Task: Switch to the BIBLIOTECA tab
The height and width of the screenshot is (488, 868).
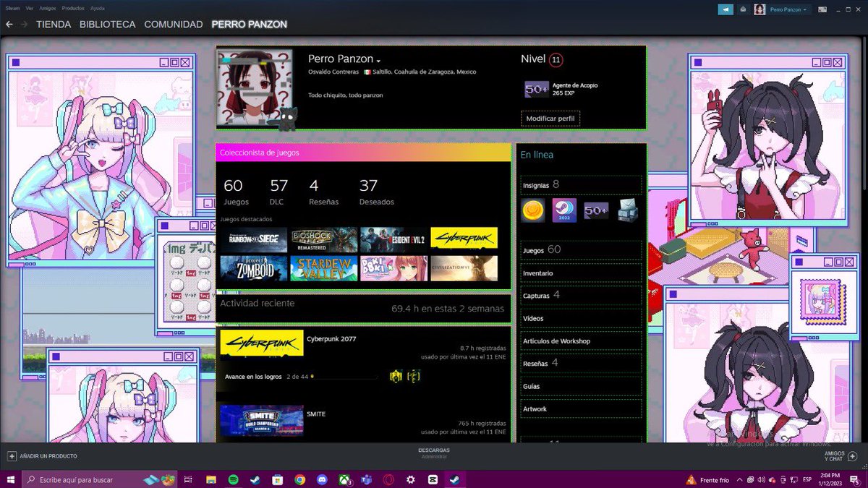Action: pos(108,25)
